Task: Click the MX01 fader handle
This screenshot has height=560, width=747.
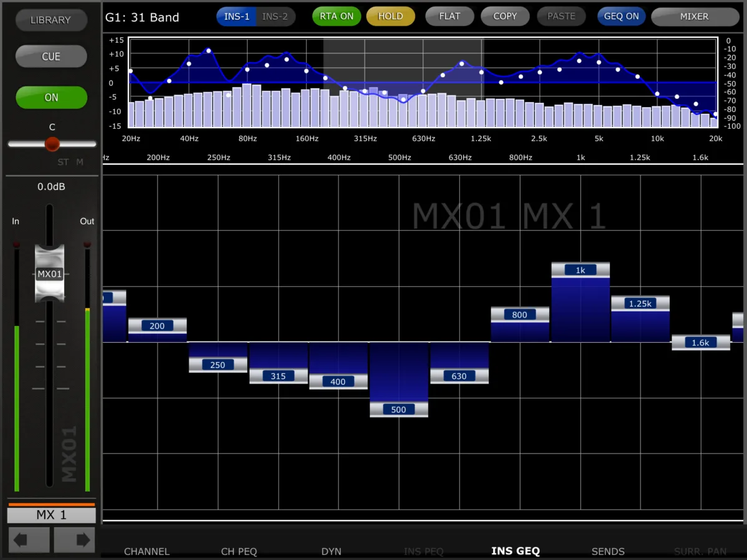Action: pos(49,274)
